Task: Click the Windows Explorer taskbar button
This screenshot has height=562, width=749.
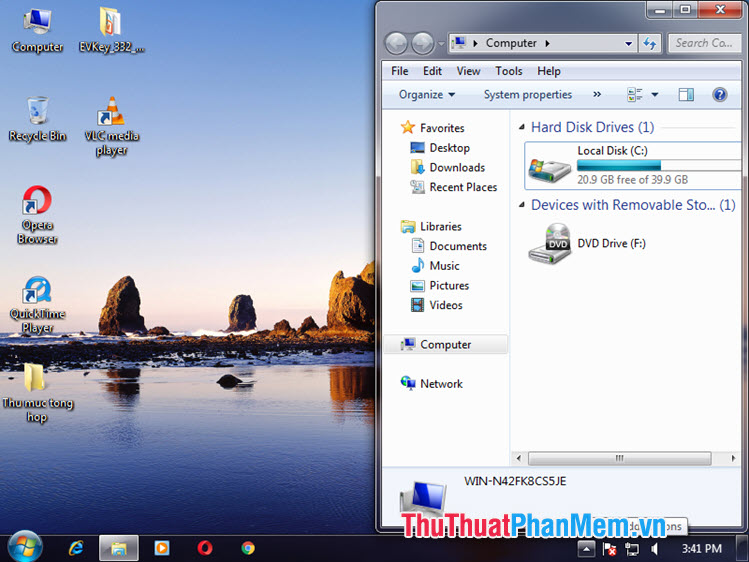Action: click(x=118, y=548)
